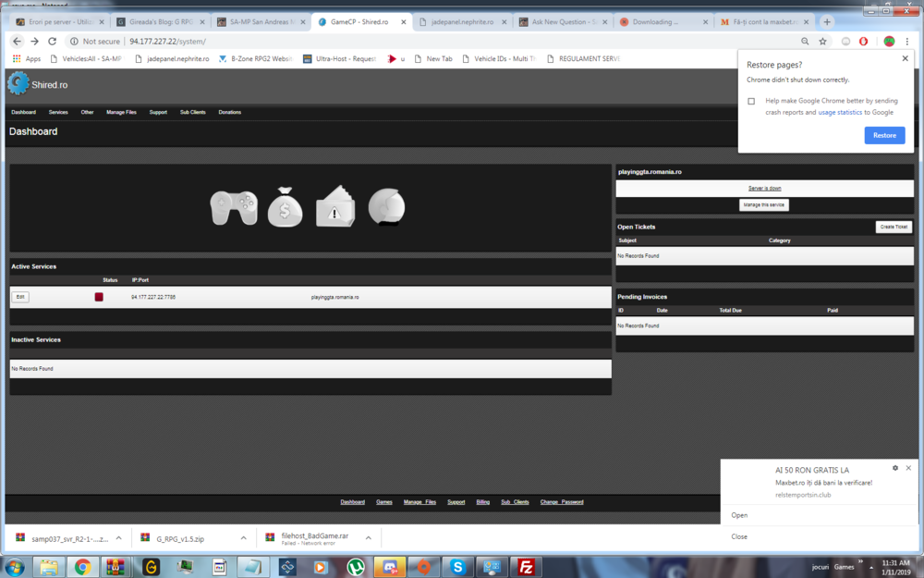
Task: Reload the page with the refresh icon
Action: 53,42
